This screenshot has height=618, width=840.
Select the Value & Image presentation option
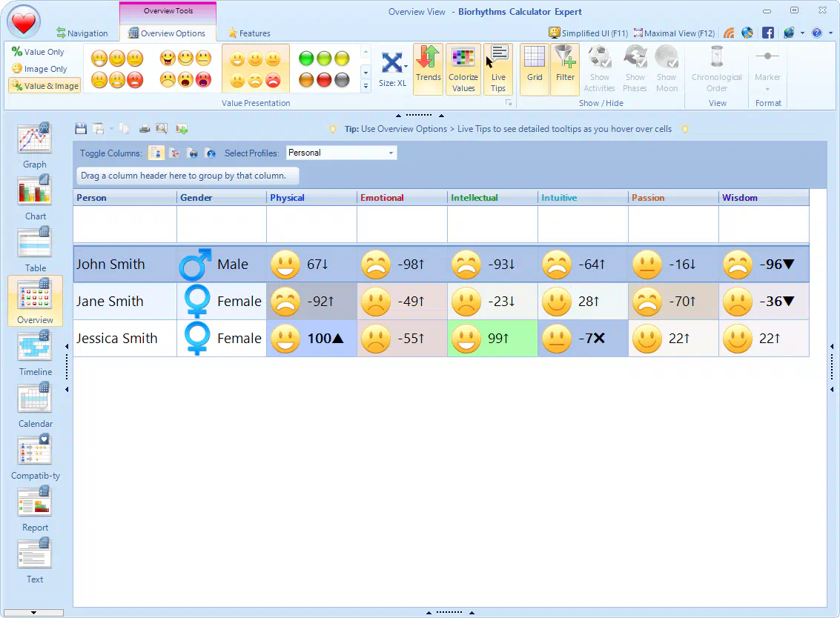(45, 86)
